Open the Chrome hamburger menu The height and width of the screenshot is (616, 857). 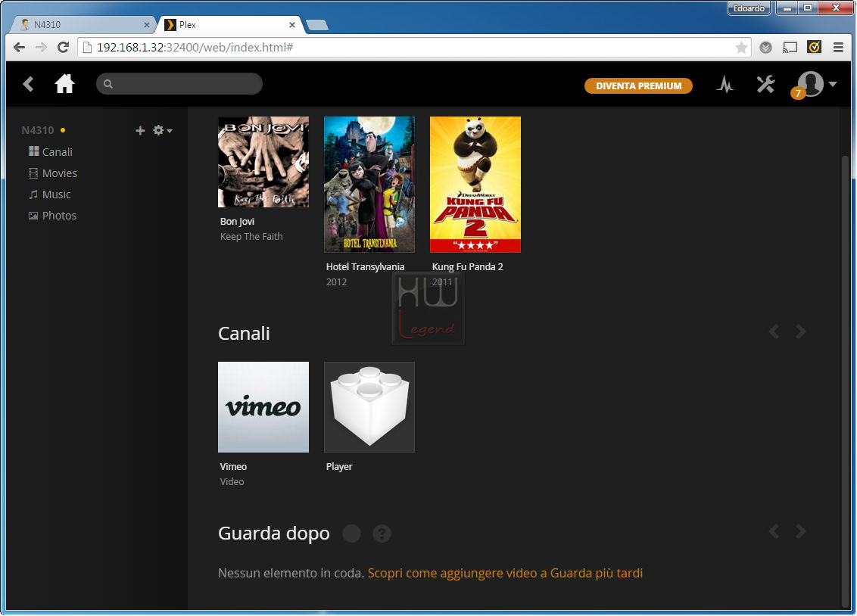point(838,48)
